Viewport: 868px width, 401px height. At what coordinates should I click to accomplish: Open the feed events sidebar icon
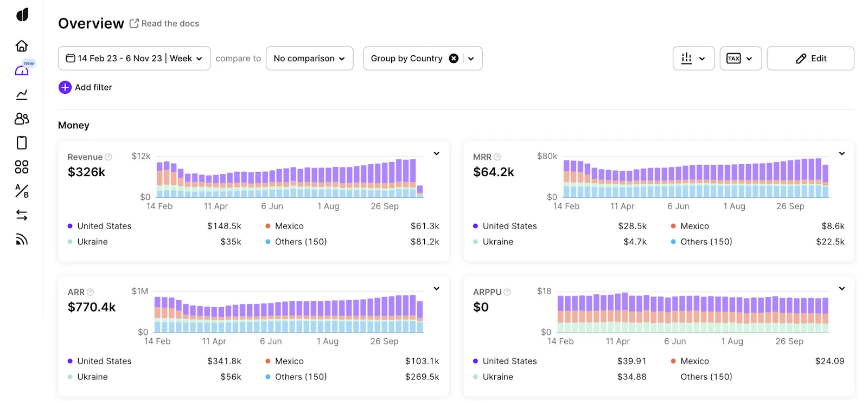click(22, 239)
